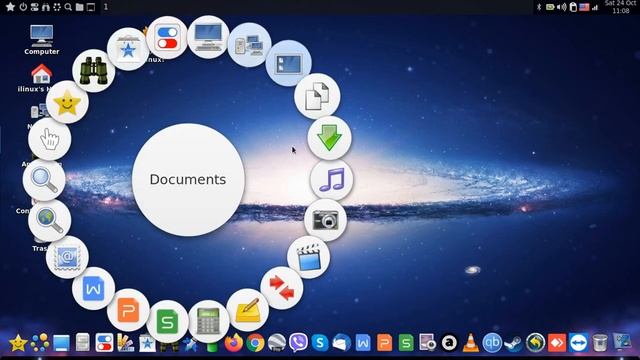Open the Computer monitor icon in the pie menu
This screenshot has height=360, width=640.
pos(208,37)
